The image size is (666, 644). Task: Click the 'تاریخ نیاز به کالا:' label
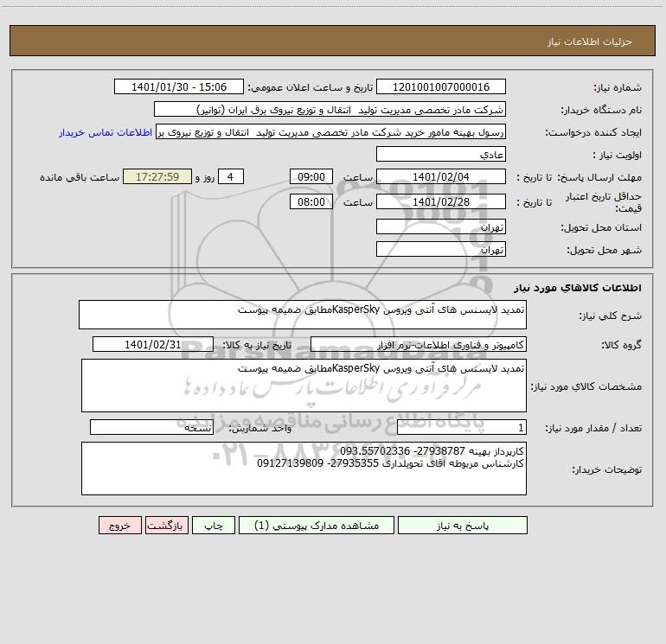point(258,345)
